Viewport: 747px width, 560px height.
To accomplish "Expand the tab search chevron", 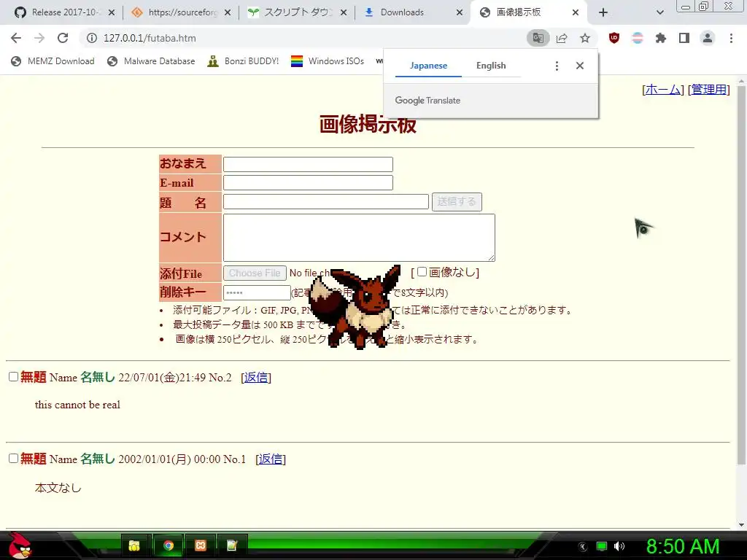I will pyautogui.click(x=659, y=12).
